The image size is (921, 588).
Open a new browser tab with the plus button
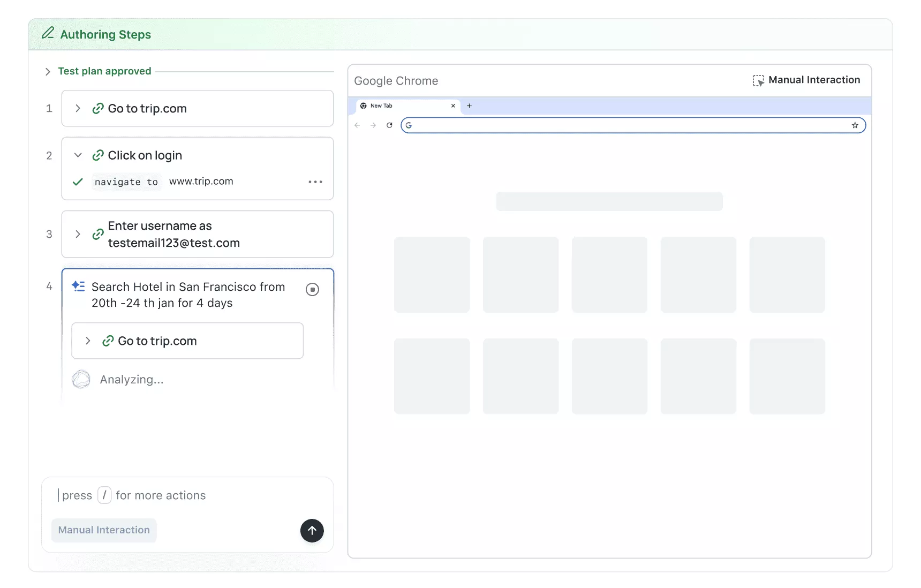469,106
